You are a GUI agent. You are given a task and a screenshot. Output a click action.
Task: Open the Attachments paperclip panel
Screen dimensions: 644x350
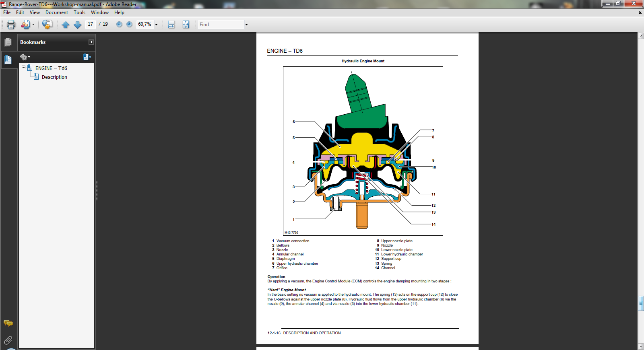tap(8, 340)
